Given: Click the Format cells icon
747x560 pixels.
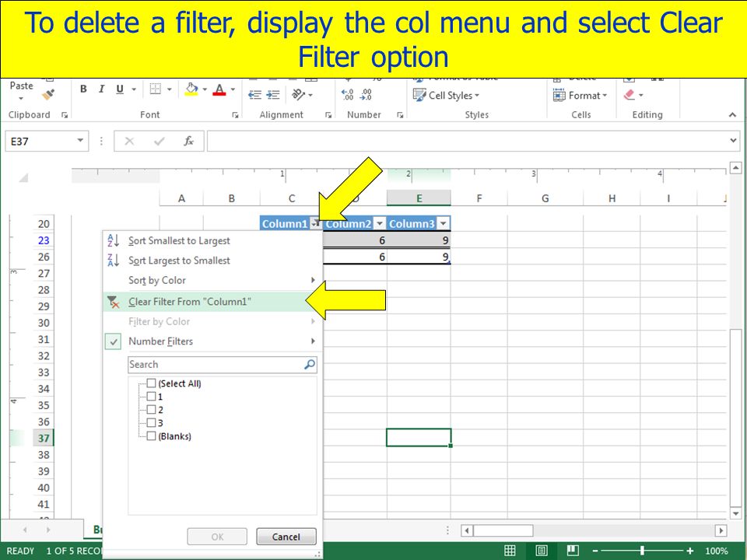Looking at the screenshot, I should [x=559, y=95].
